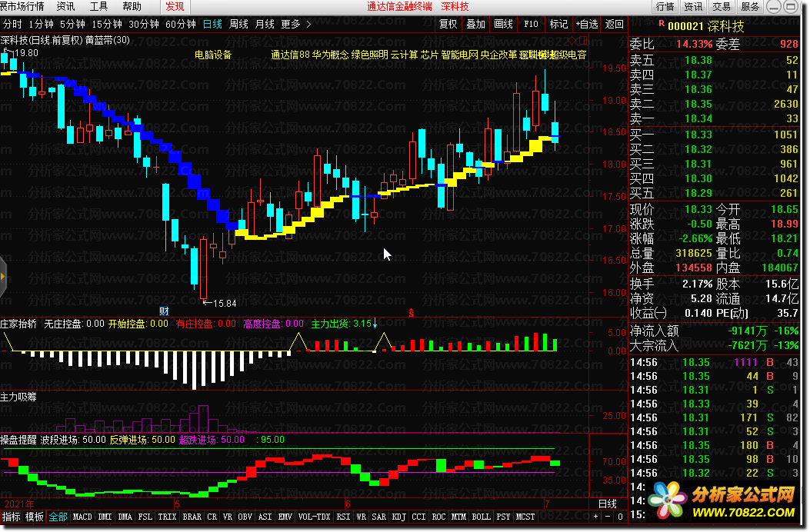This screenshot has height=532, width=810.
Task: Switch to the 1分钟 period
Action: pos(42,25)
